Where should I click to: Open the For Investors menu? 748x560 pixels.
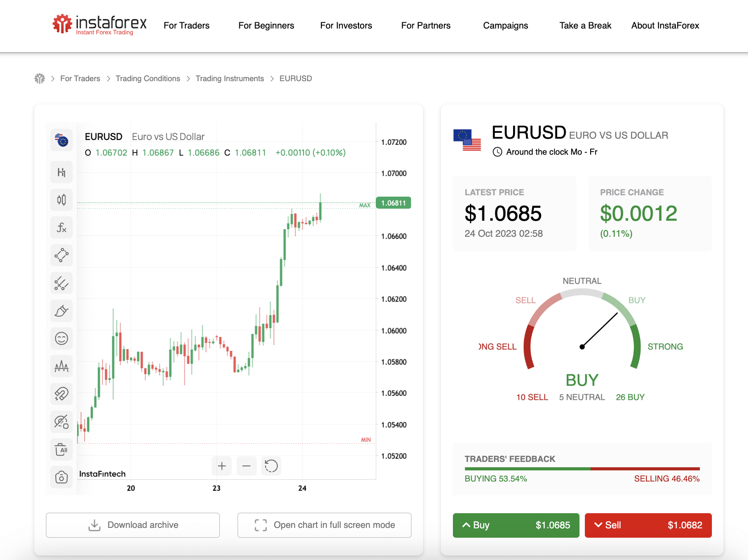click(x=346, y=25)
